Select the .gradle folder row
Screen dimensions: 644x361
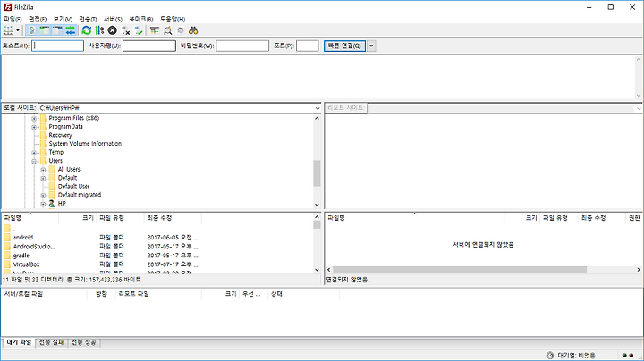pos(100,256)
